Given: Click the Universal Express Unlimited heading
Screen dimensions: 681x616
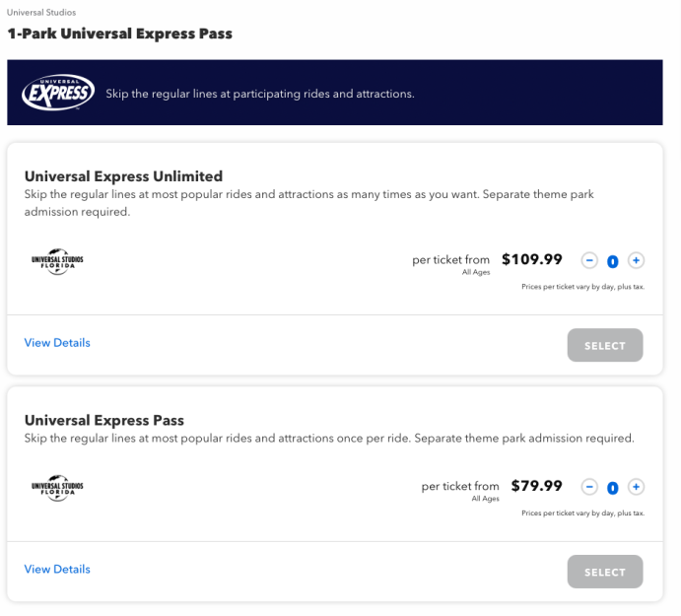Looking at the screenshot, I should (123, 176).
